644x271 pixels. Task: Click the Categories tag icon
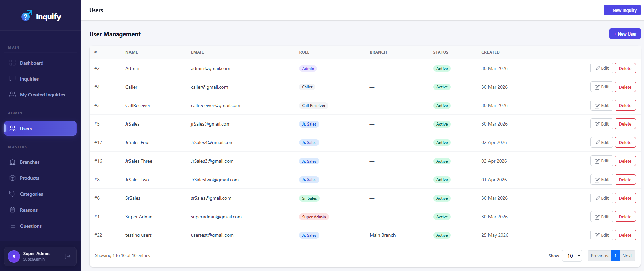(13, 194)
